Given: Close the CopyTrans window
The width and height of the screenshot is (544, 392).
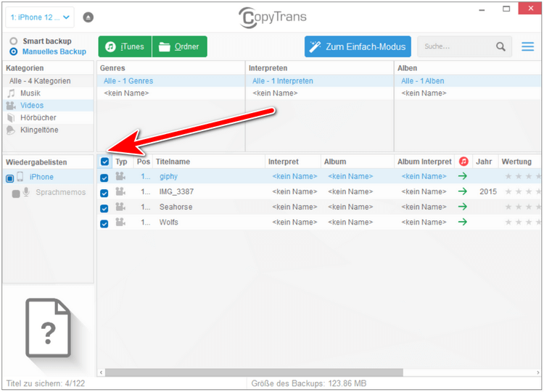Looking at the screenshot, I should [x=530, y=8].
